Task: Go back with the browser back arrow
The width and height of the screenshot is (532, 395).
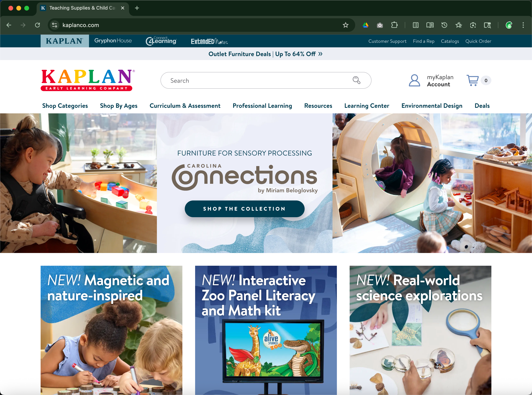Action: (9, 25)
